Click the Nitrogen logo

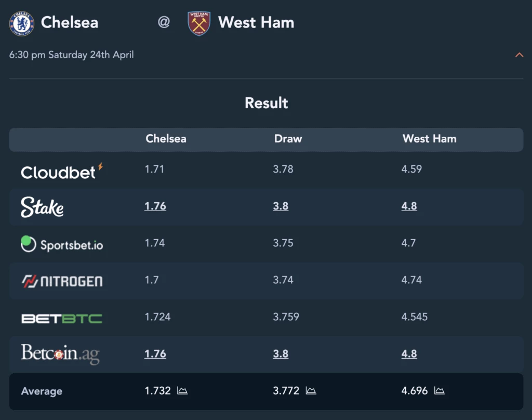[x=62, y=281]
